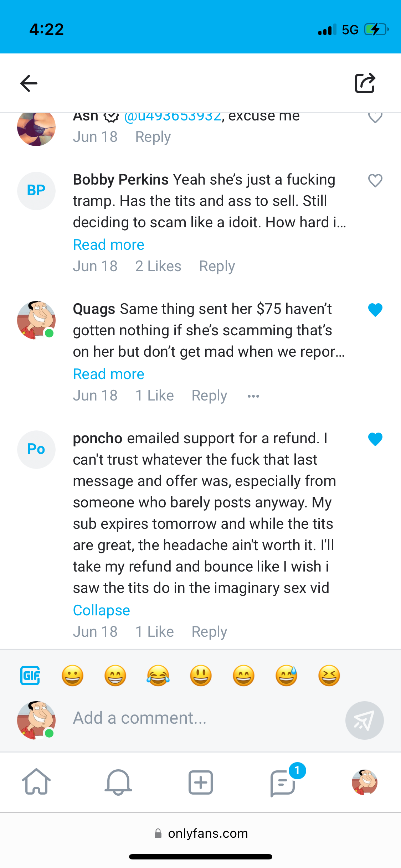Expand Bobby Perkins' comment with Read more
Viewport: 401px width, 868px height.
click(x=109, y=245)
